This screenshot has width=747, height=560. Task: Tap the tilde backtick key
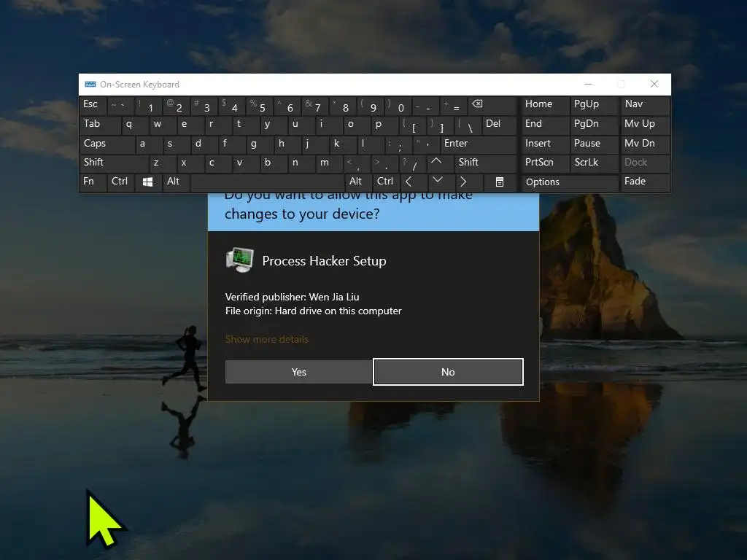pos(120,105)
